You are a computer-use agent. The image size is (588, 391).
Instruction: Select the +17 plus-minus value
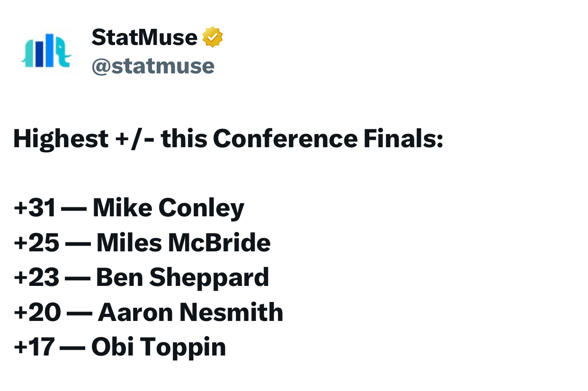pyautogui.click(x=35, y=347)
